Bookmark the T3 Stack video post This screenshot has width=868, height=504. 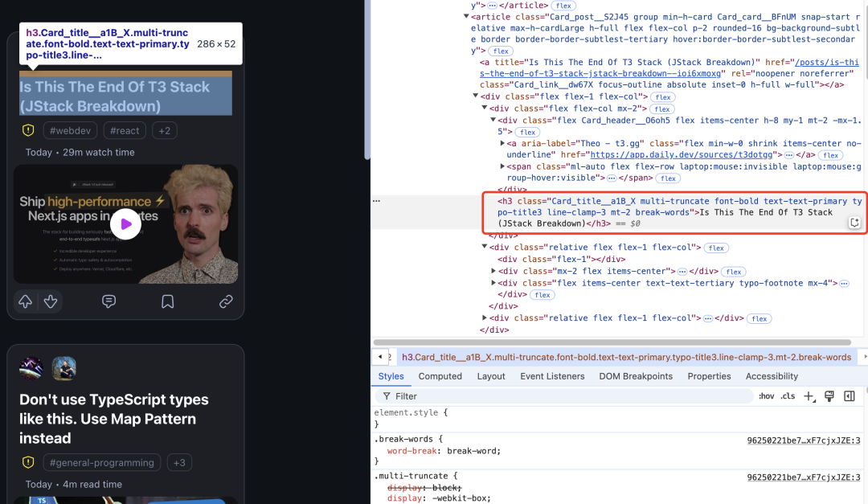point(168,301)
